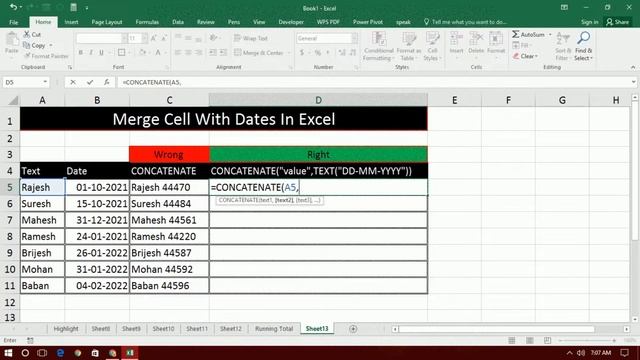Viewport: 640px width, 360px height.
Task: Click the select all corner triangle
Action: tap(13, 100)
